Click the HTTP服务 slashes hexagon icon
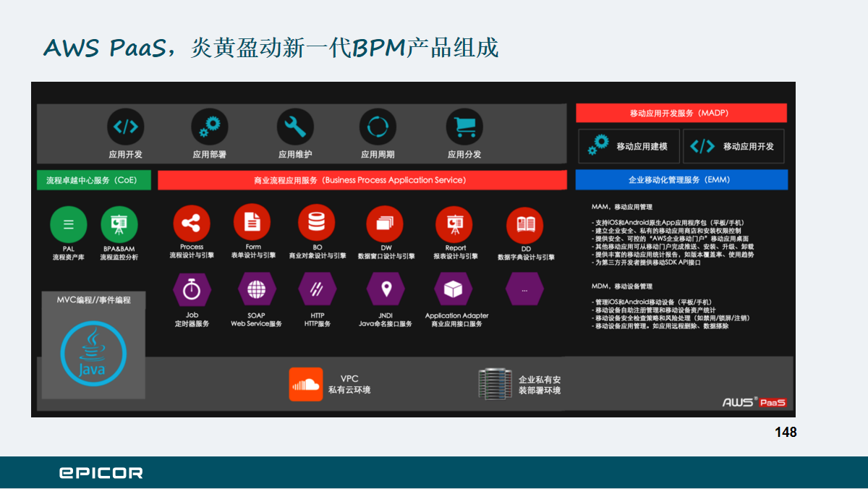 point(317,289)
